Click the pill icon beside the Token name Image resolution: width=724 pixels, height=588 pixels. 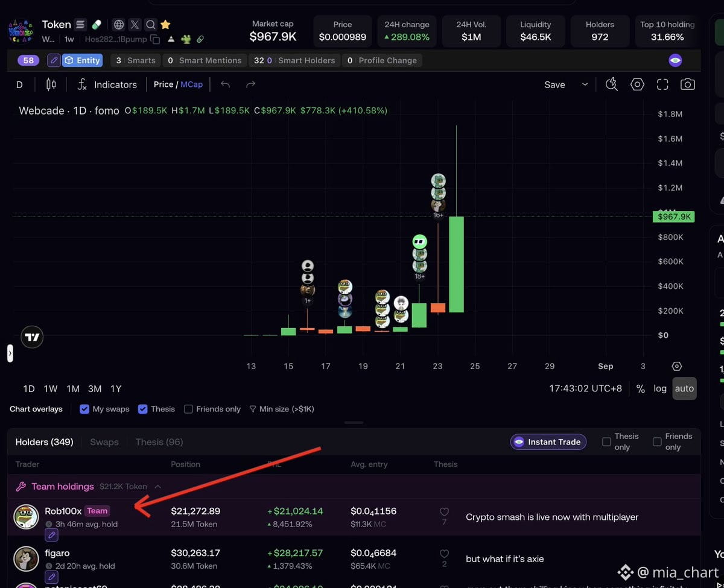click(97, 25)
